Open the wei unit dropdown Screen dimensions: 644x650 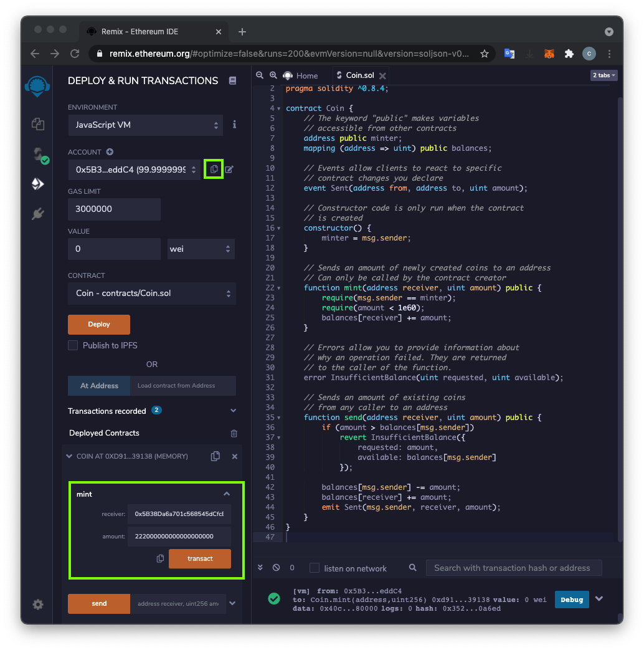click(201, 249)
